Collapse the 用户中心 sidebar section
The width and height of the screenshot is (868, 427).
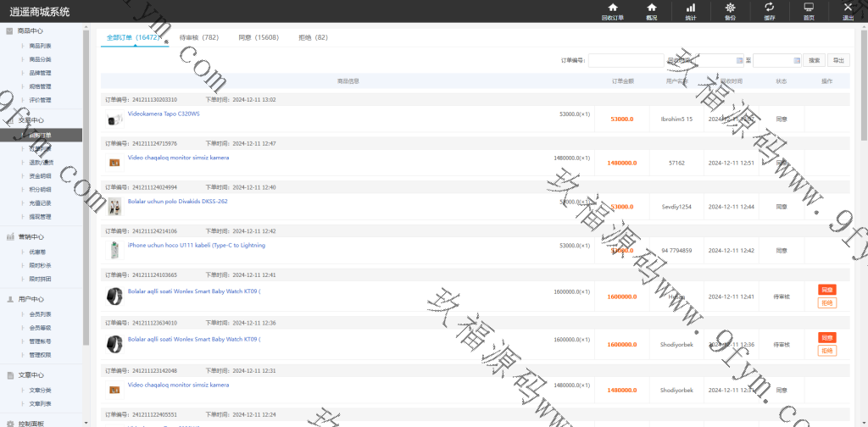tap(31, 299)
